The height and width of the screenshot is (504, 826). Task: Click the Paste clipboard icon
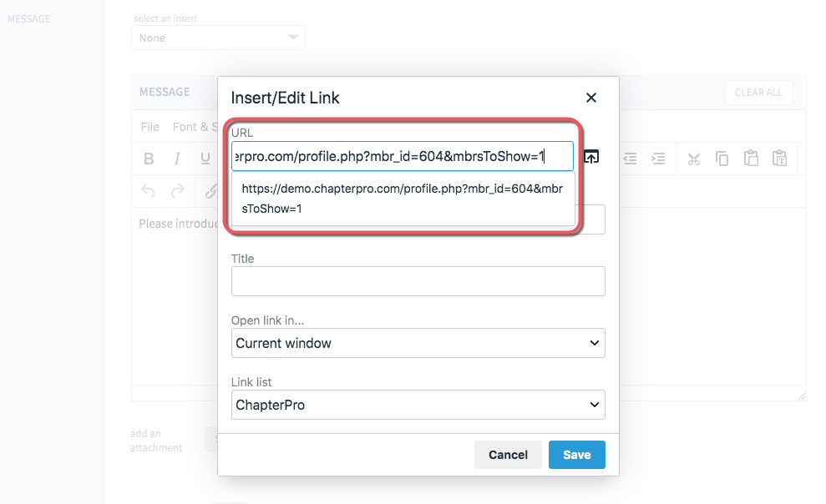coord(751,159)
